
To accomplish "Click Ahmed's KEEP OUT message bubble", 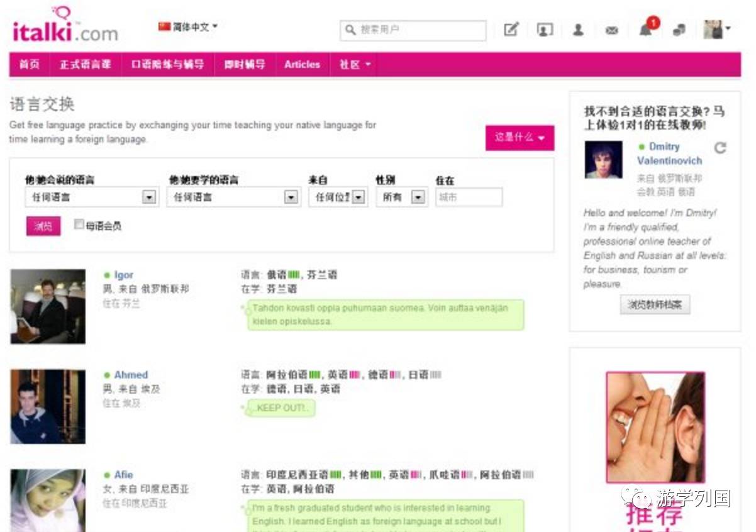I will [281, 408].
